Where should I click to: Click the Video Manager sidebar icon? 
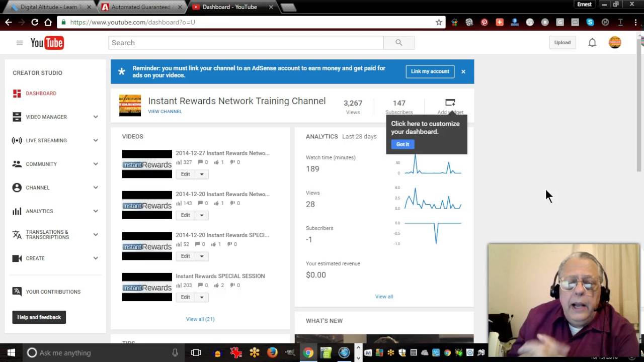17,117
